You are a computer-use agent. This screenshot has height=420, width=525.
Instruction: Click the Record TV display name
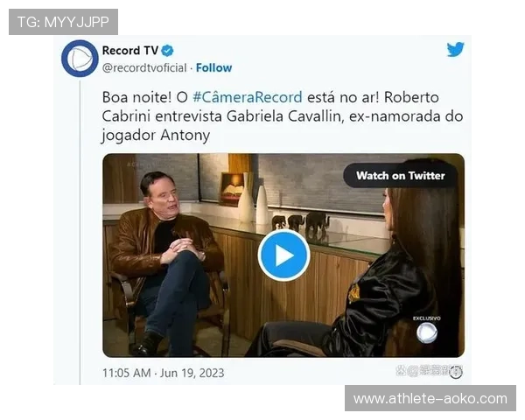(129, 51)
